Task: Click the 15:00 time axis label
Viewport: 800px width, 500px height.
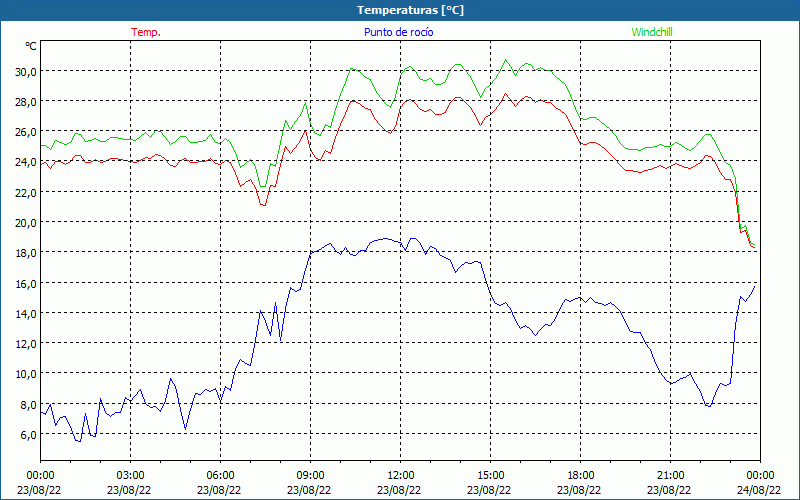Action: coord(490,476)
